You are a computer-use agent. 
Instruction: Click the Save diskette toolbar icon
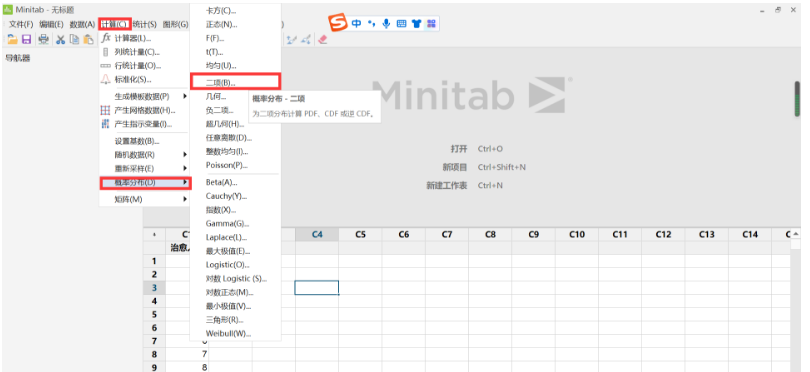click(x=26, y=39)
